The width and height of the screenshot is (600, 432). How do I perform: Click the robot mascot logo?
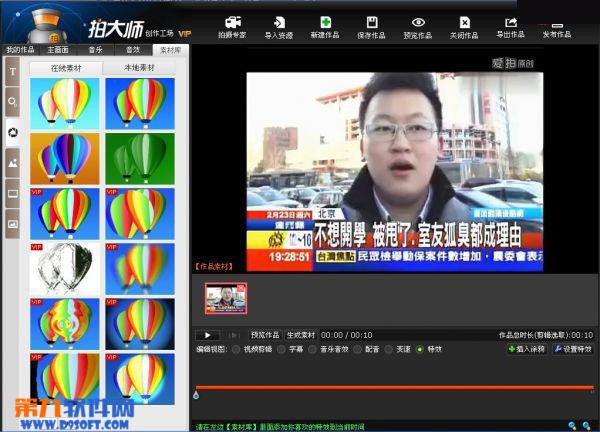tap(47, 26)
